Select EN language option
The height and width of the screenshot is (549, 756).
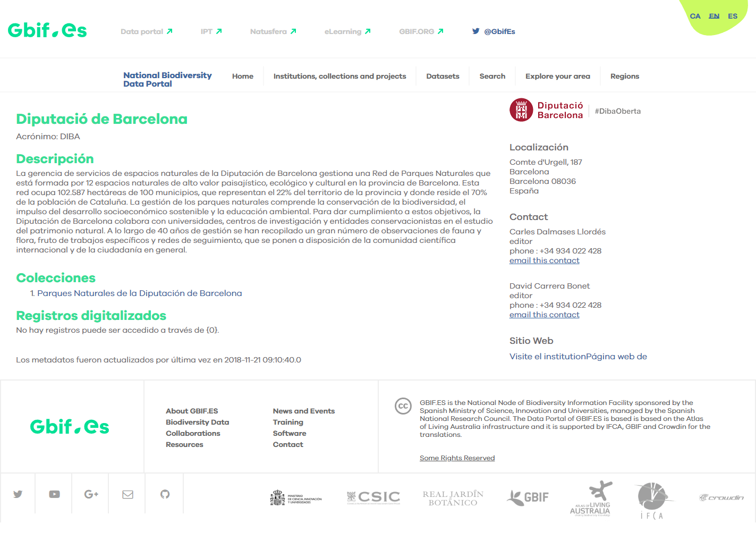pyautogui.click(x=714, y=16)
